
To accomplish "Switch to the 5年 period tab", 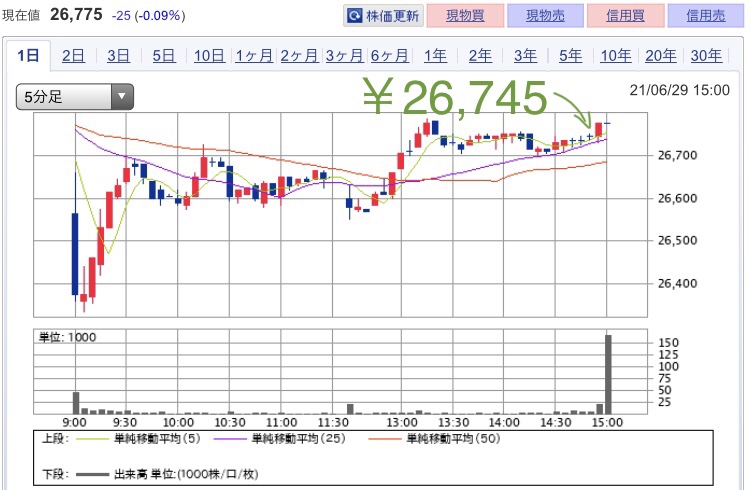I will pos(571,56).
